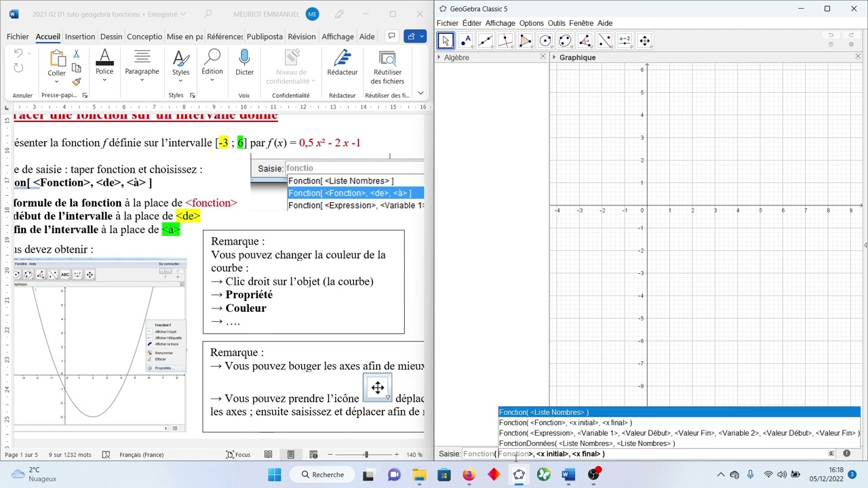Select the Circle with center tool
Viewport: 868px width, 488px height.
click(x=545, y=41)
